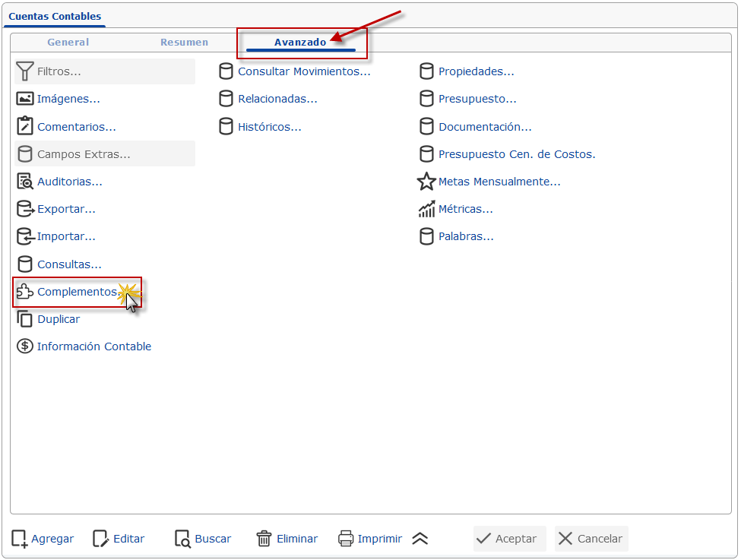Click the Exportar database arrow icon

26,209
